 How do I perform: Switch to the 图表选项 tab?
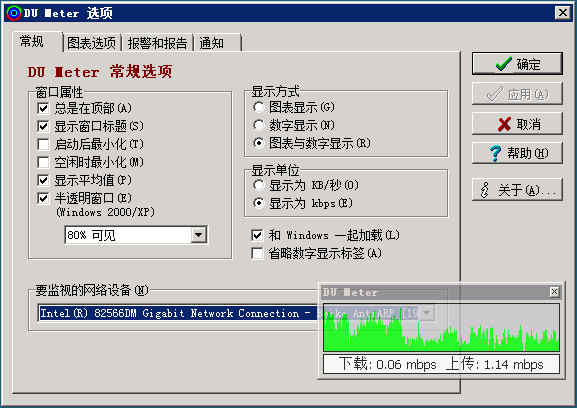(91, 43)
